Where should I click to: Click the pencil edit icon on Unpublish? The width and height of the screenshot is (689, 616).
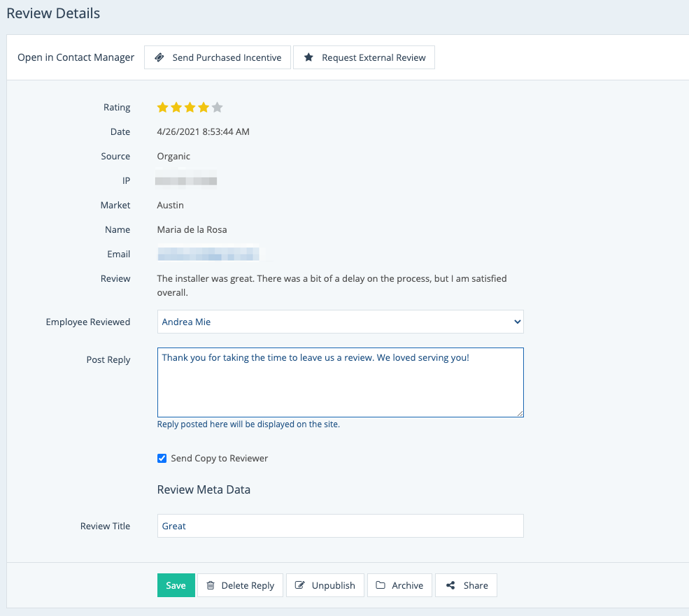click(300, 585)
